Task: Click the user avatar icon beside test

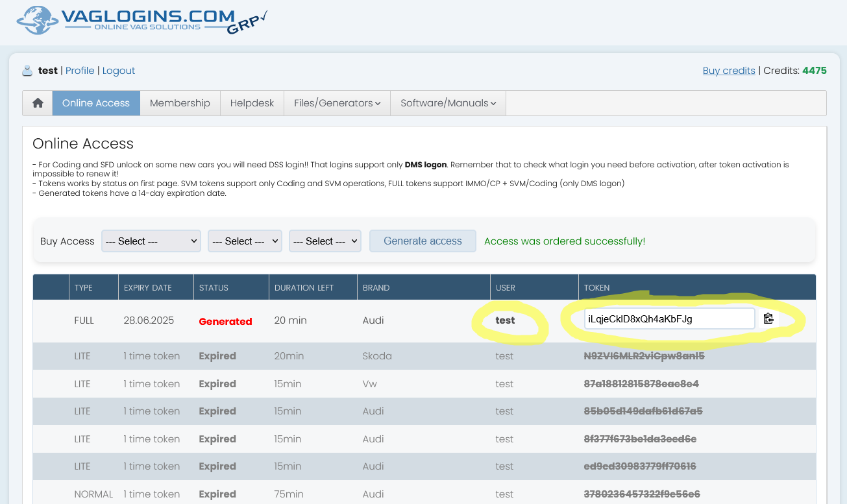Action: tap(27, 71)
